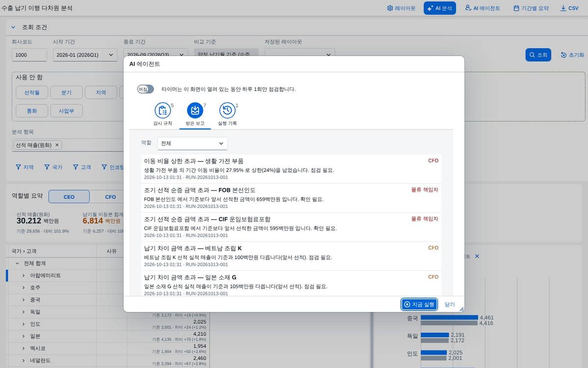Click the 사유 column header
The image size is (588, 368).
(x=112, y=251)
